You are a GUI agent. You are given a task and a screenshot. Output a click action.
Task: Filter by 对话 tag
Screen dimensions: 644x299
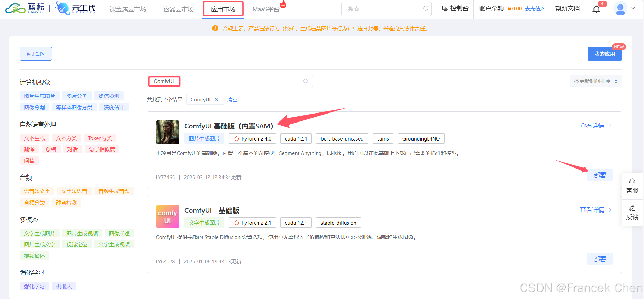72,149
